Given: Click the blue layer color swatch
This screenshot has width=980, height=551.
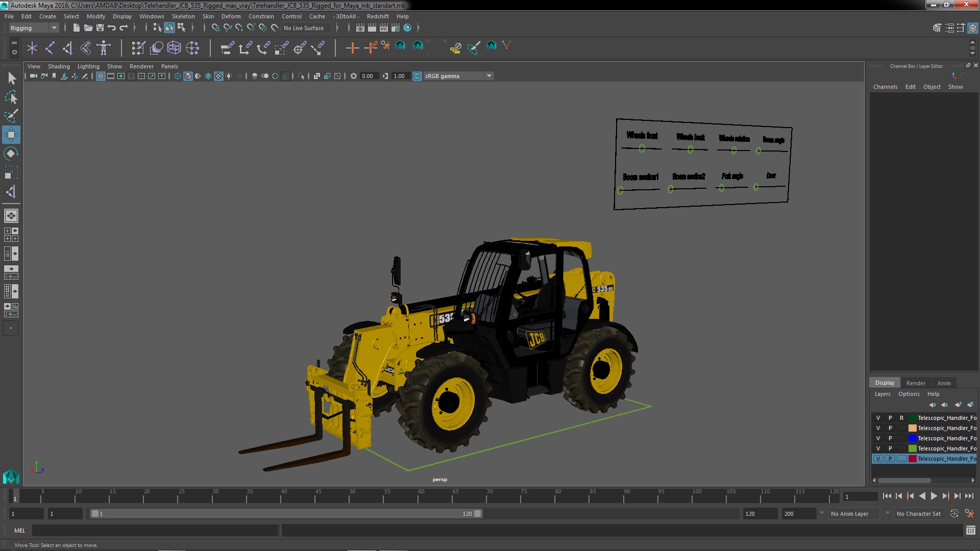Looking at the screenshot, I should click(x=912, y=438).
